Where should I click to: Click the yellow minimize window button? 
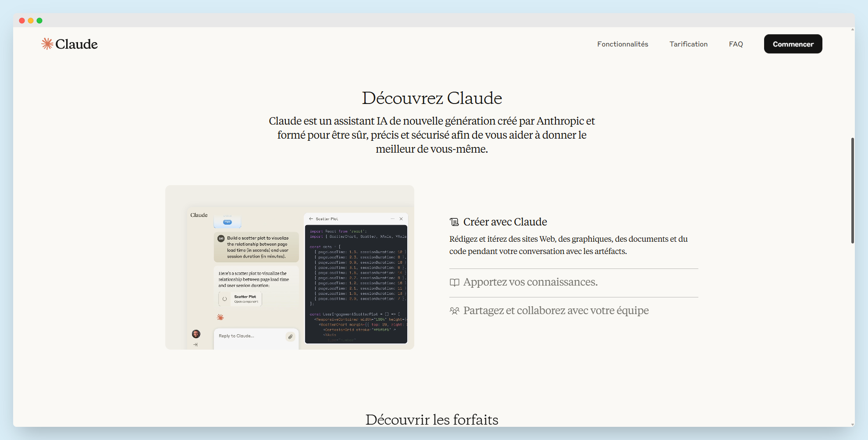(31, 21)
